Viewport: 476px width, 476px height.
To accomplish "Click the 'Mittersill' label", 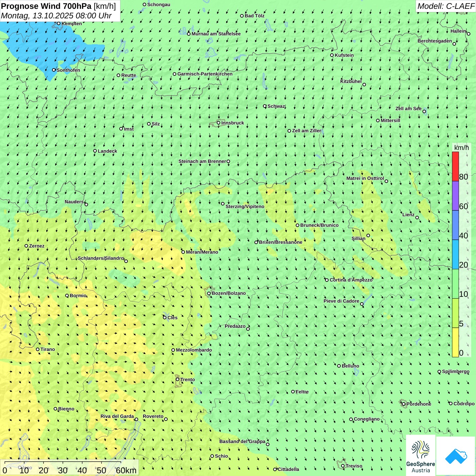I will [390, 120].
